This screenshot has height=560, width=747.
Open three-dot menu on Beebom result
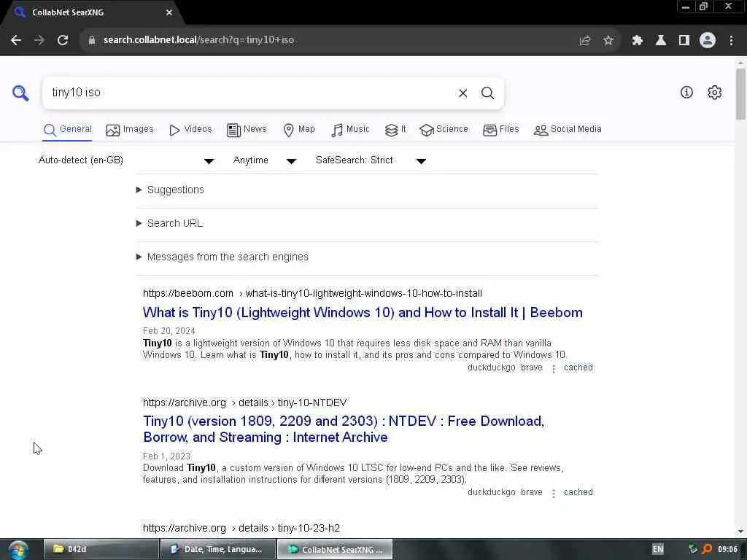(x=554, y=368)
